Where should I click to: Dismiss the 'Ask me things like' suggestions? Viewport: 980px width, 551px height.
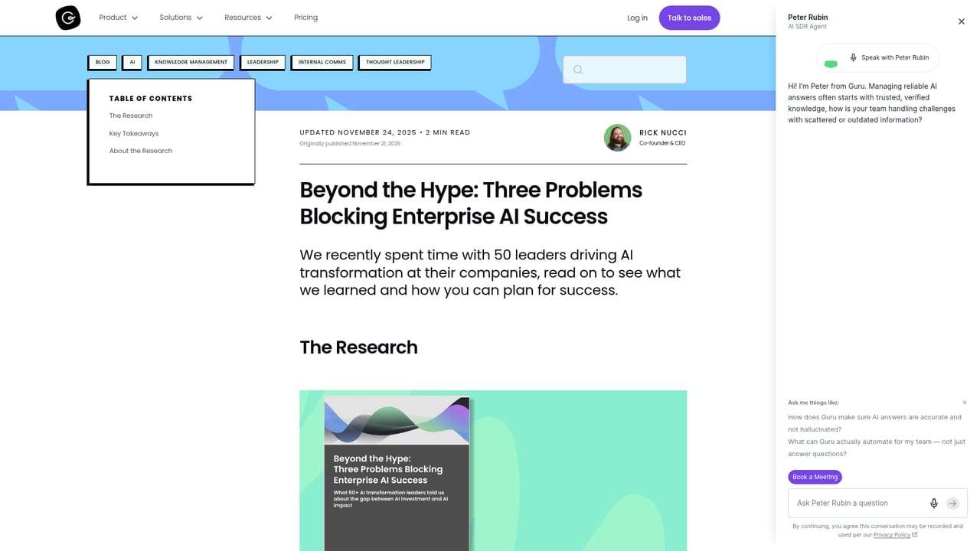click(965, 403)
